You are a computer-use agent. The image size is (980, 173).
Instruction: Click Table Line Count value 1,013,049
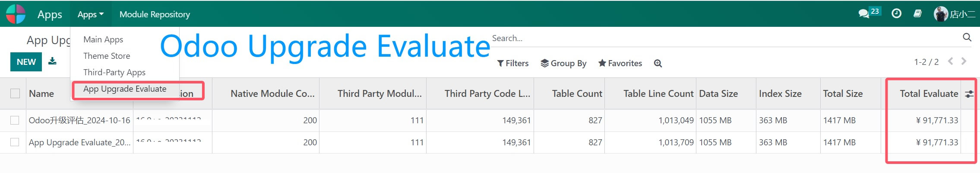(x=676, y=120)
